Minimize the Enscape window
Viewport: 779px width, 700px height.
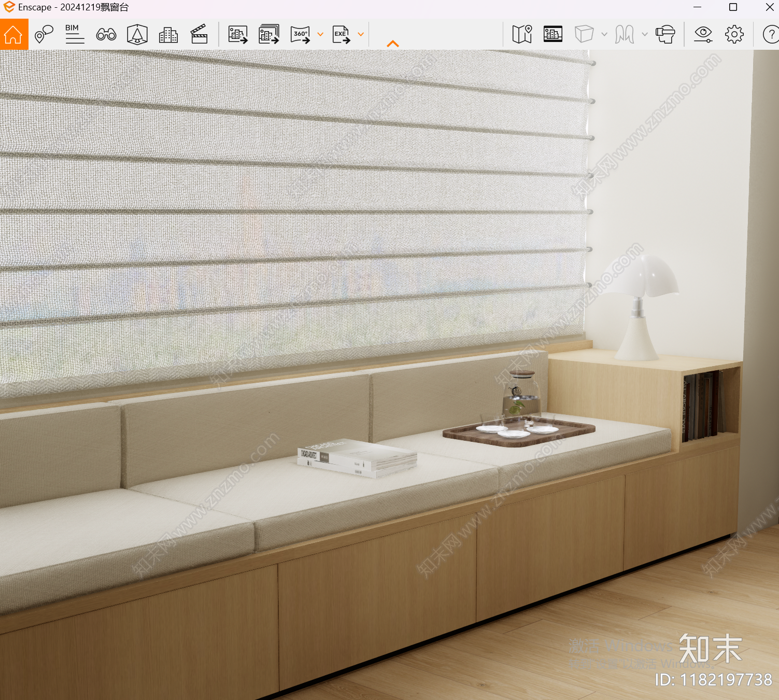click(697, 7)
